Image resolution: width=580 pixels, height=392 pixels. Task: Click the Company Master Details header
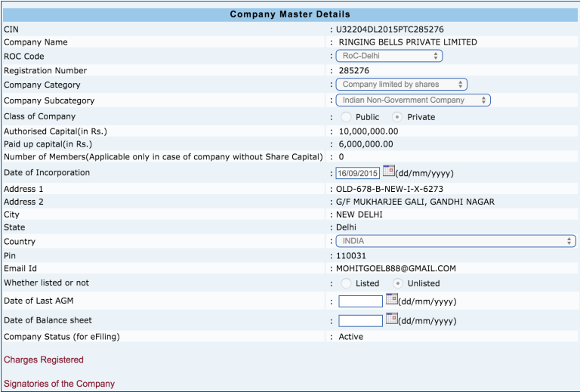point(290,14)
